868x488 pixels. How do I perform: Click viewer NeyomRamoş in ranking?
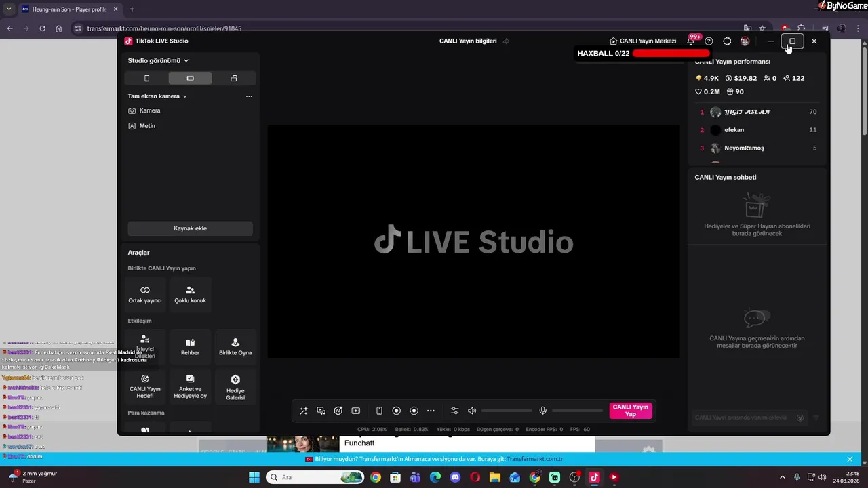click(x=757, y=148)
